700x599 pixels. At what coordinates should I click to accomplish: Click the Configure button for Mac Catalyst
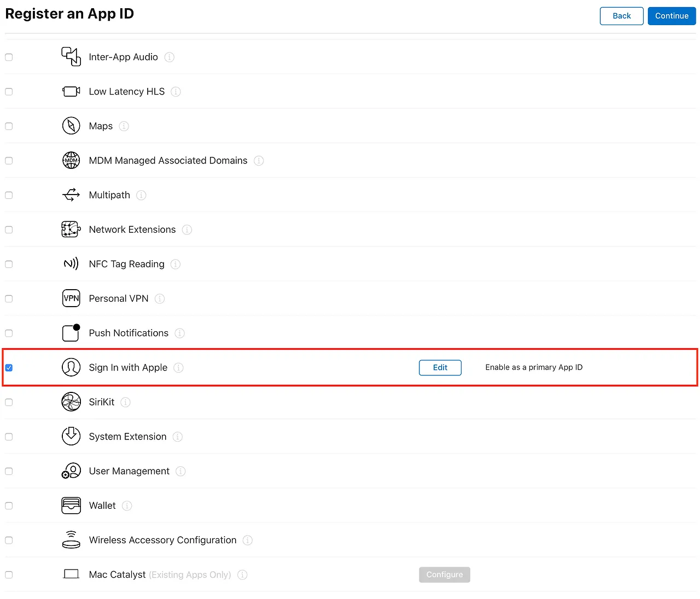pyautogui.click(x=444, y=575)
